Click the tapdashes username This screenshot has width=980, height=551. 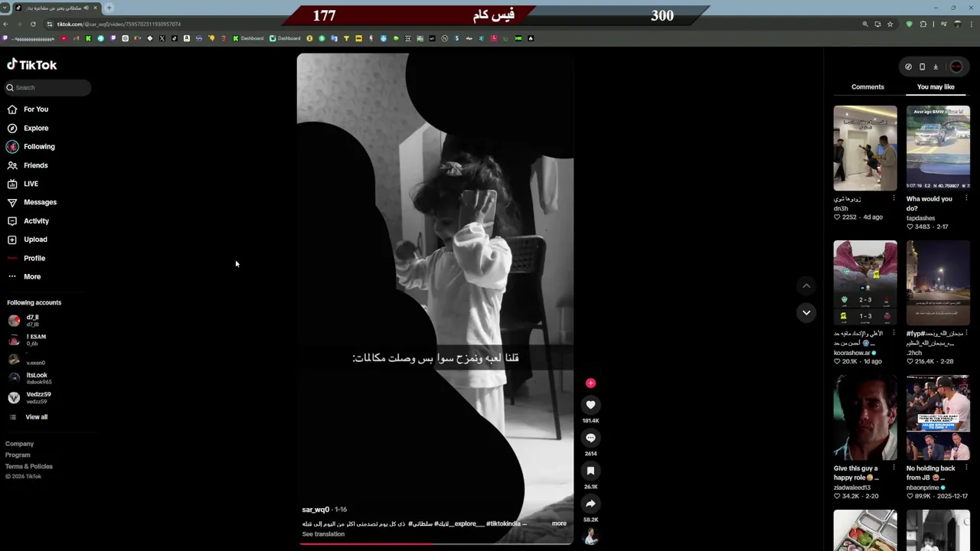(x=920, y=218)
